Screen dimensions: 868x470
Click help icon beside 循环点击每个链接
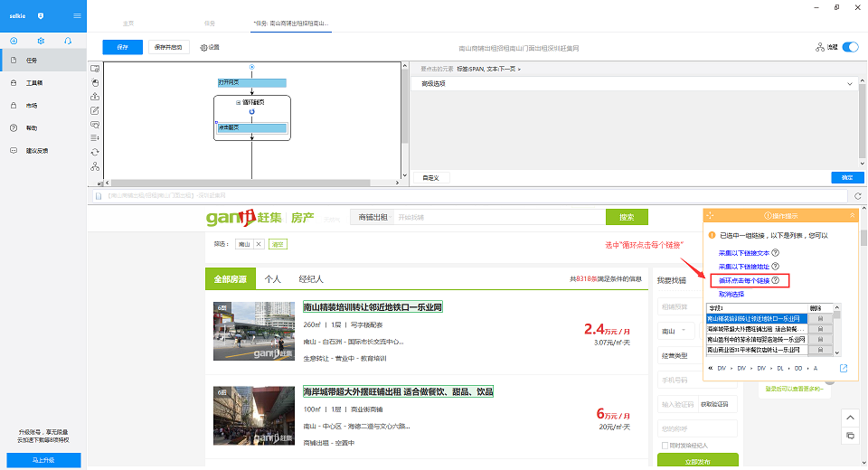[776, 280]
